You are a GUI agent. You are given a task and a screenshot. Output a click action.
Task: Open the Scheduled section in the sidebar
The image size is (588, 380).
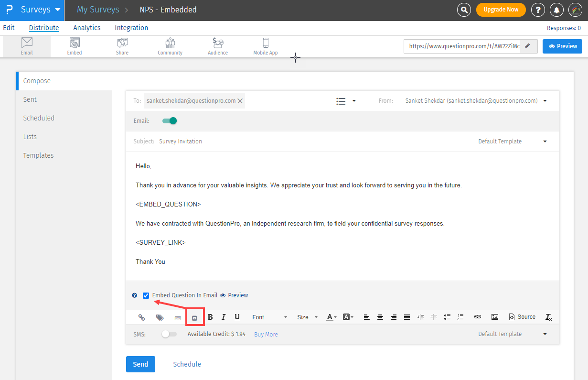point(39,118)
